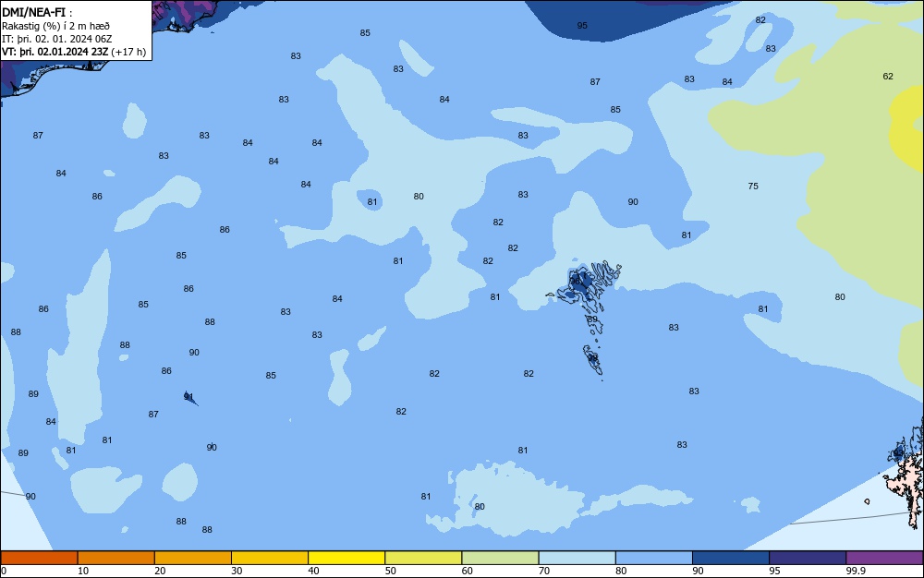
Task: Select the purple legend swatch above 99.9
Action: (884, 558)
